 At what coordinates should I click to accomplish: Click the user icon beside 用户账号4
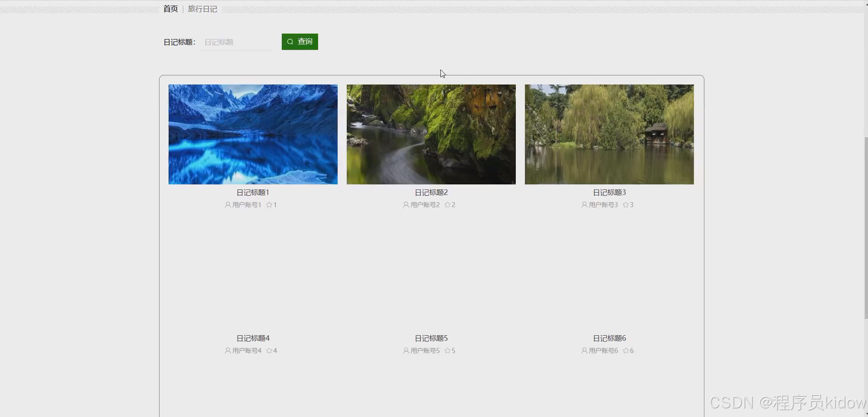pos(227,350)
